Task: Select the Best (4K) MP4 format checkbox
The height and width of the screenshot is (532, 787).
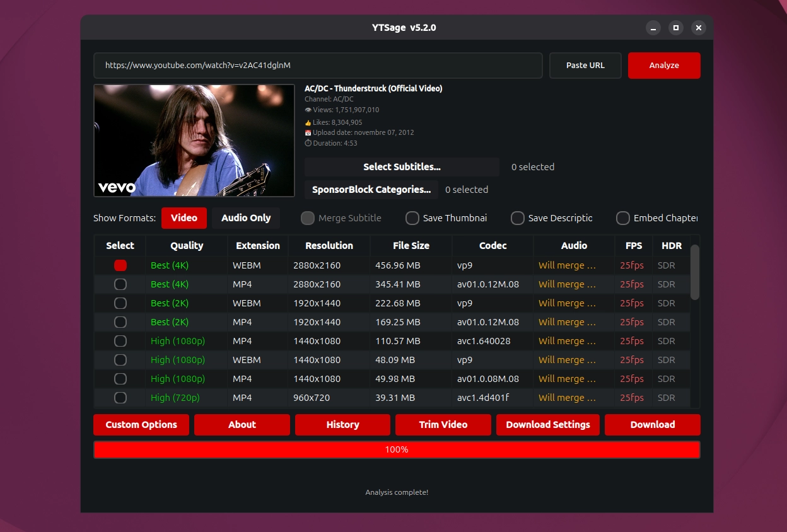Action: tap(120, 284)
